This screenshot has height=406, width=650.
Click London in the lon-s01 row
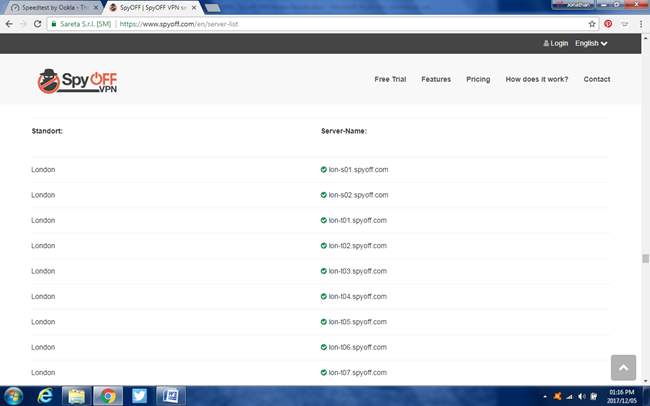point(43,169)
